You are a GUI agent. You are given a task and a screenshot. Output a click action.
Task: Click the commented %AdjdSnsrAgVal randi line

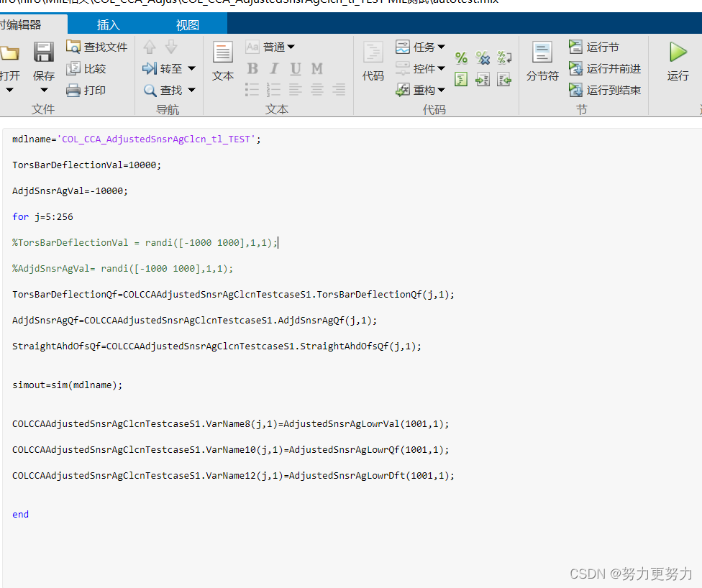tap(123, 269)
